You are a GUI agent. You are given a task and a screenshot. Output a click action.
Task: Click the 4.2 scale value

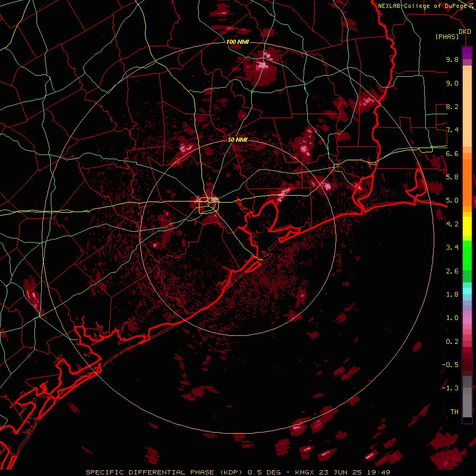[x=452, y=224]
